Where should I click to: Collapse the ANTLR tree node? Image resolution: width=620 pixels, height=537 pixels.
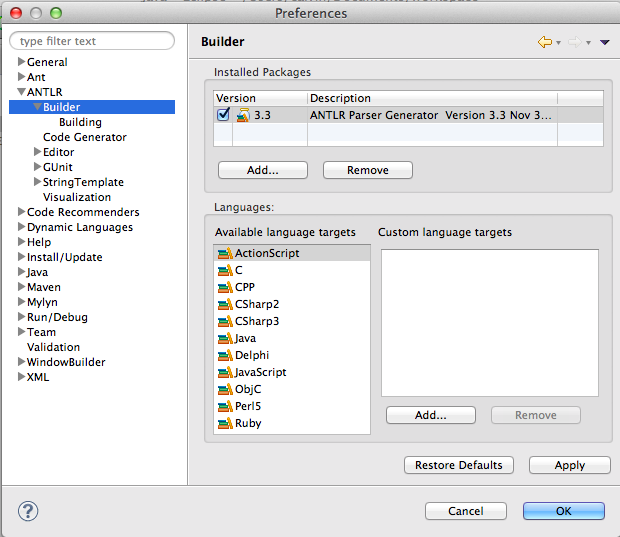coord(21,92)
